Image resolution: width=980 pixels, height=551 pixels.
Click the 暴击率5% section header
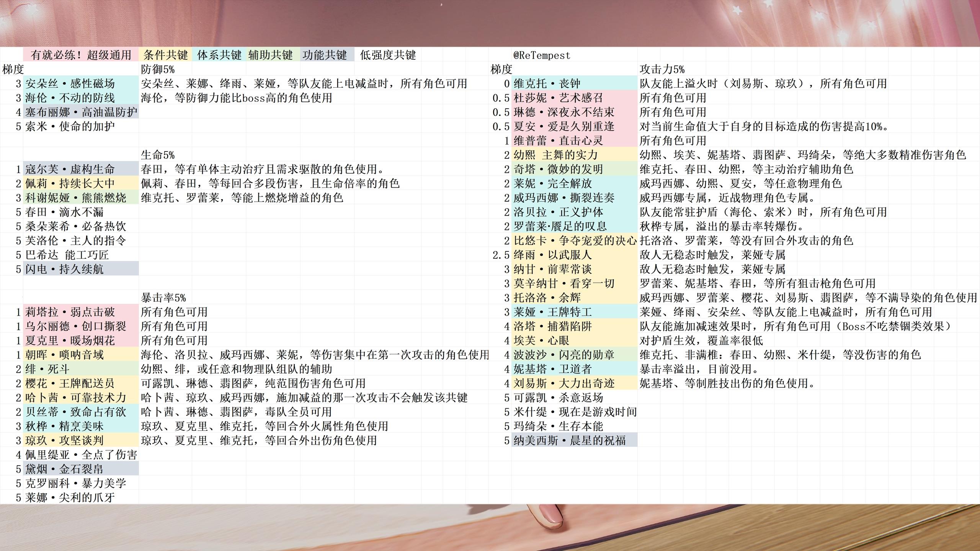pos(163,298)
